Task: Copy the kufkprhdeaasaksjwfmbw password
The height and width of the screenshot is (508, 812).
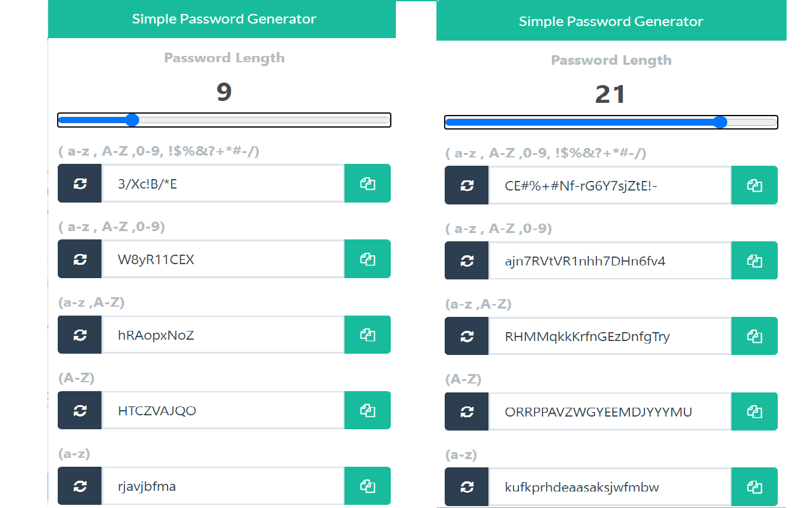Action: 754,487
